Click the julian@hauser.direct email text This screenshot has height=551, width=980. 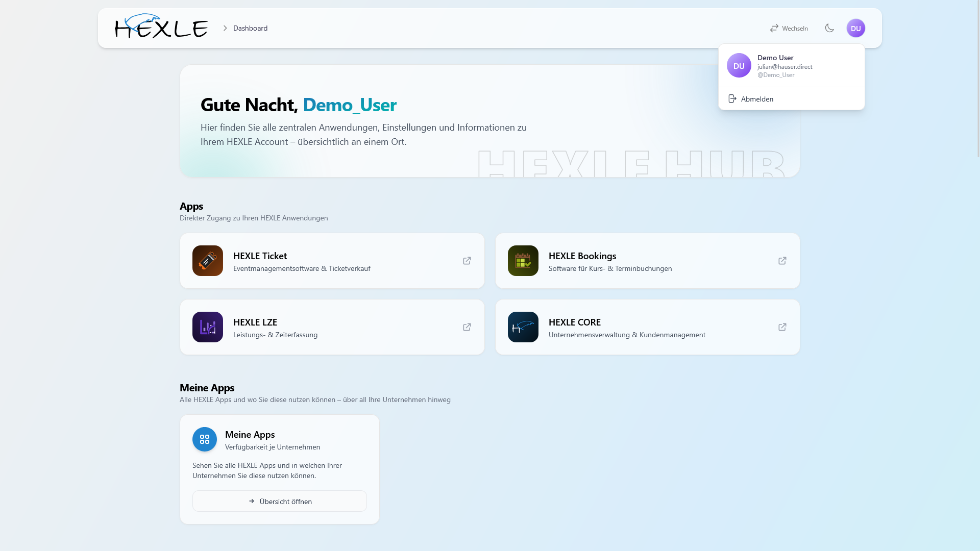785,66
